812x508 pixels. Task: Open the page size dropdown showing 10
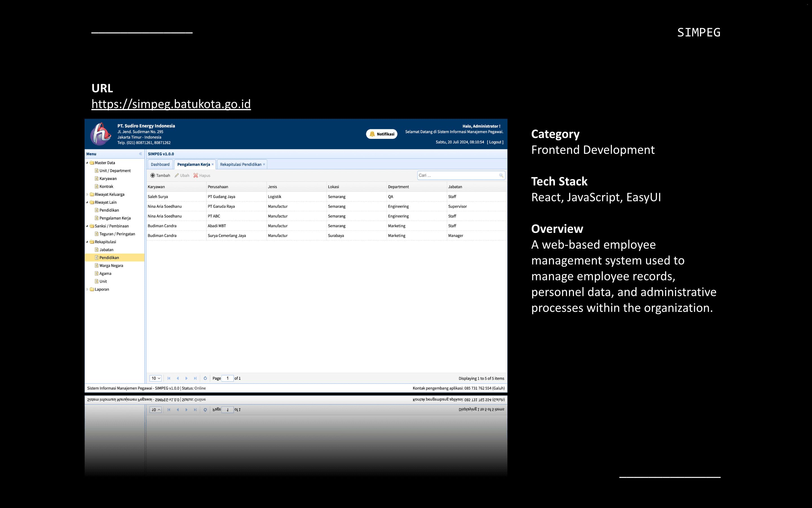click(x=156, y=378)
